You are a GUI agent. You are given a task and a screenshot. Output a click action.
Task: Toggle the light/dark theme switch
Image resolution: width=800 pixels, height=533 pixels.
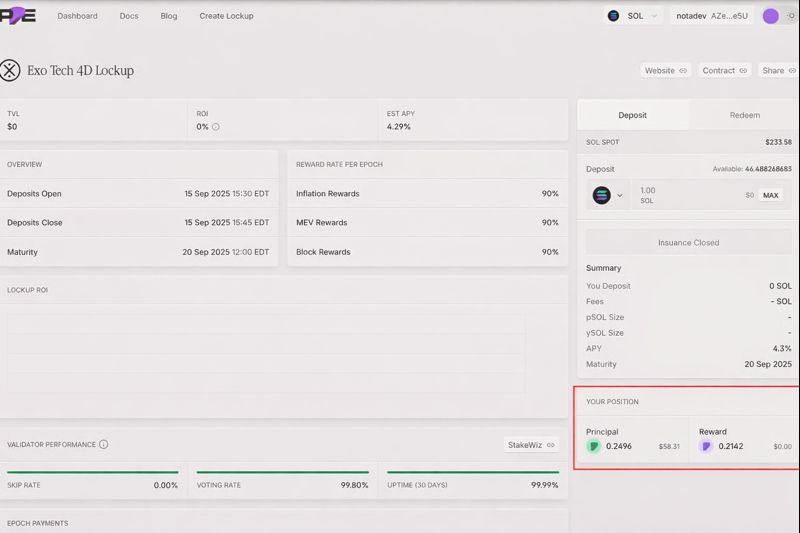click(791, 16)
